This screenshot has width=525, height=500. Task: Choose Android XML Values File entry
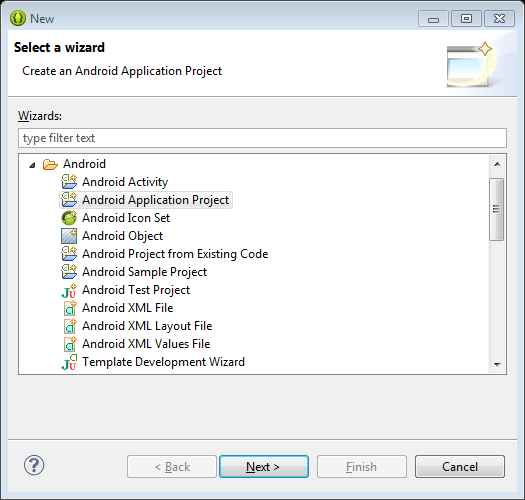pyautogui.click(x=146, y=344)
